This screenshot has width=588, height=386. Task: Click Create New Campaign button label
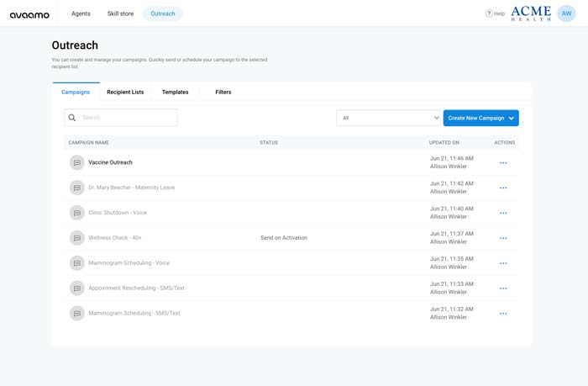click(x=476, y=118)
